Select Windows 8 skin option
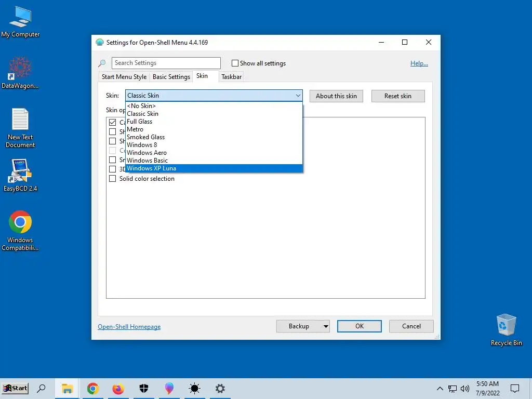Image resolution: width=532 pixels, height=399 pixels. [x=214, y=145]
